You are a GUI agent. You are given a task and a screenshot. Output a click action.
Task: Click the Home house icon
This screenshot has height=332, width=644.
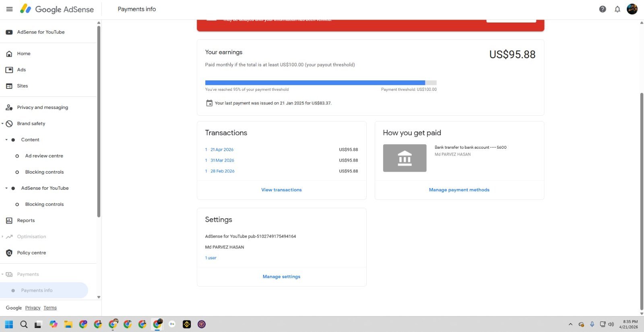[9, 54]
